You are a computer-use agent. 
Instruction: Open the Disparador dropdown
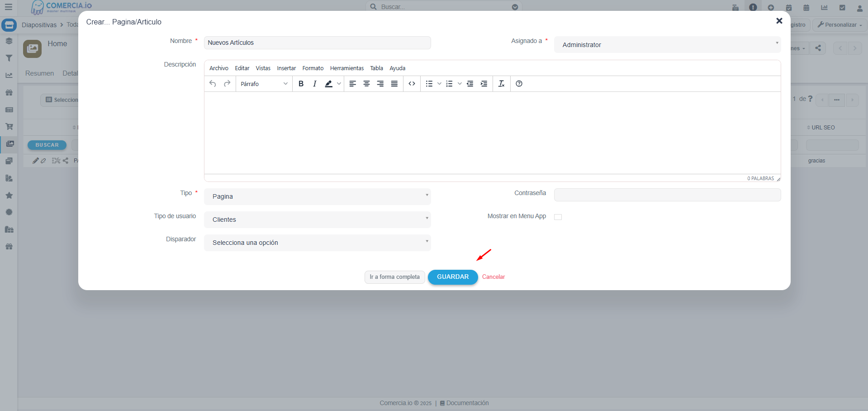point(318,243)
